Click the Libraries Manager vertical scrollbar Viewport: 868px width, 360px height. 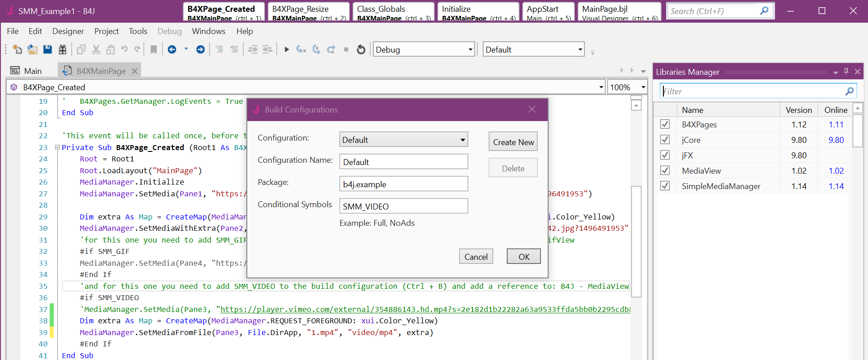pyautogui.click(x=857, y=131)
